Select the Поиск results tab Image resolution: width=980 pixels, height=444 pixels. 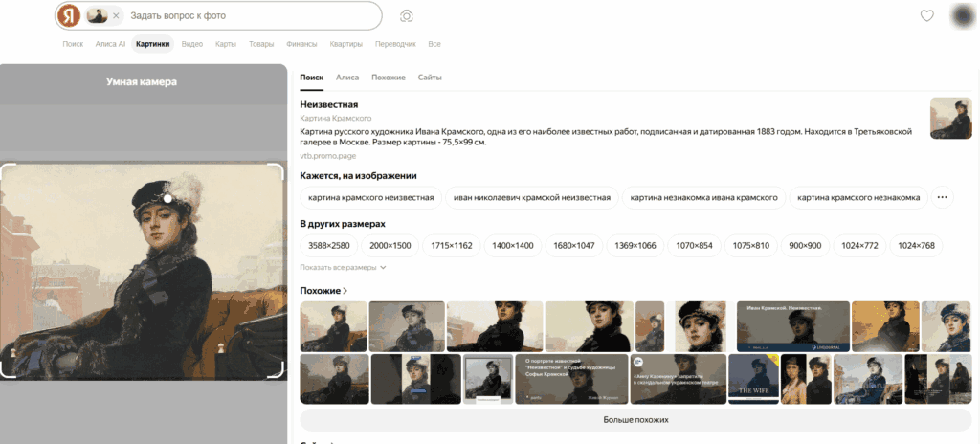click(311, 78)
